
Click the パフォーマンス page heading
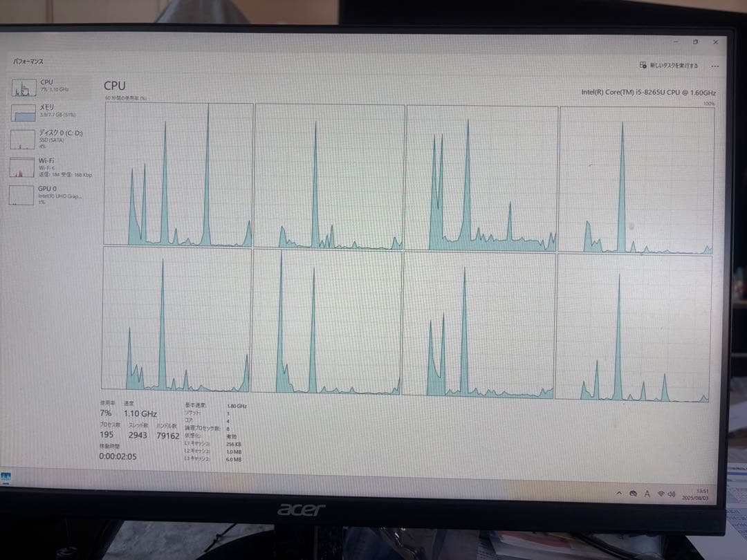pyautogui.click(x=28, y=62)
